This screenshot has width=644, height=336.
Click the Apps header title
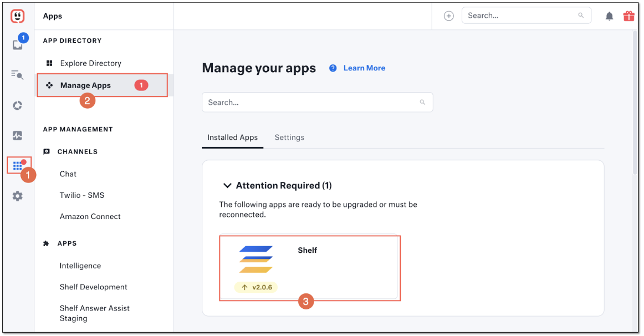click(x=53, y=16)
